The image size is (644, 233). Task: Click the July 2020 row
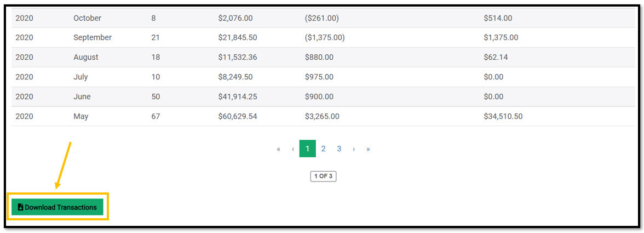coord(323,77)
